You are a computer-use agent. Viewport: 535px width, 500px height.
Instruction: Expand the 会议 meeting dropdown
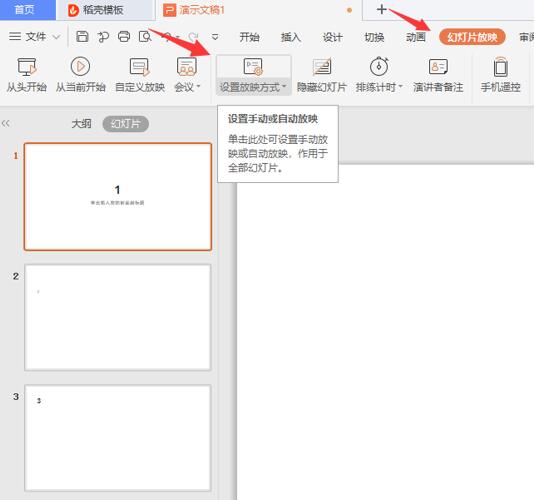pos(198,87)
